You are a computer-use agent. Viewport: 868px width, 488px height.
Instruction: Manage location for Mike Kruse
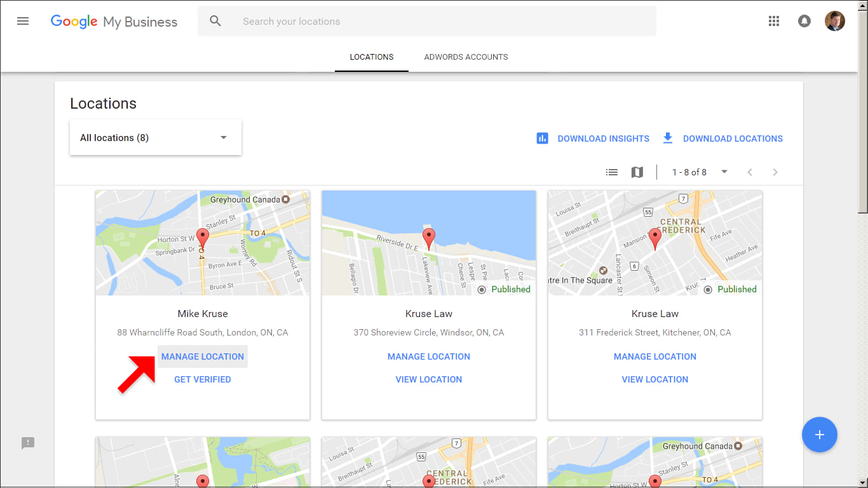tap(203, 356)
